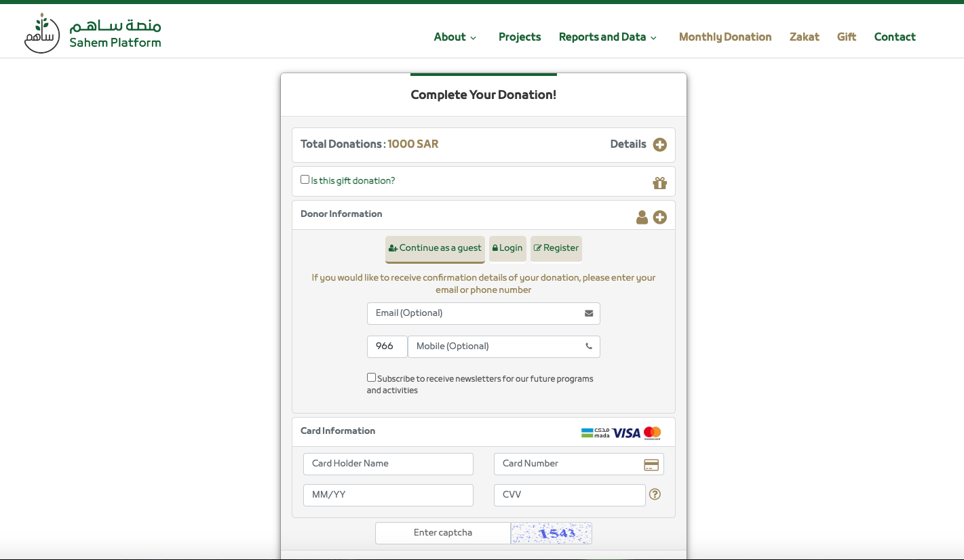Open the About dropdown menu

click(455, 37)
